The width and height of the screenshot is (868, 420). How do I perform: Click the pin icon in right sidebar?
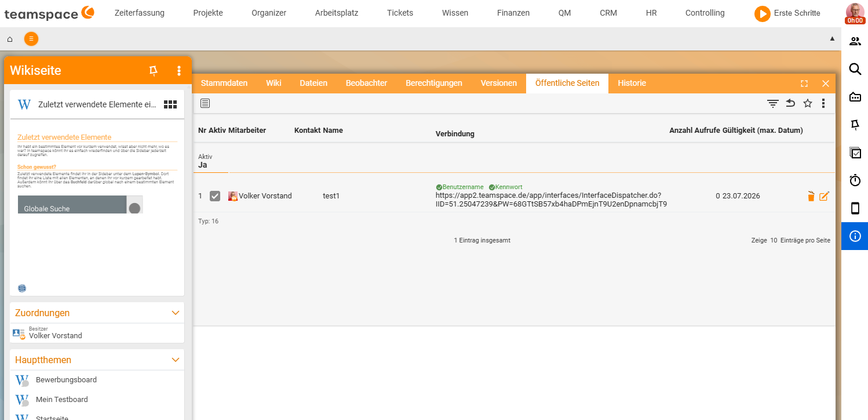(855, 125)
